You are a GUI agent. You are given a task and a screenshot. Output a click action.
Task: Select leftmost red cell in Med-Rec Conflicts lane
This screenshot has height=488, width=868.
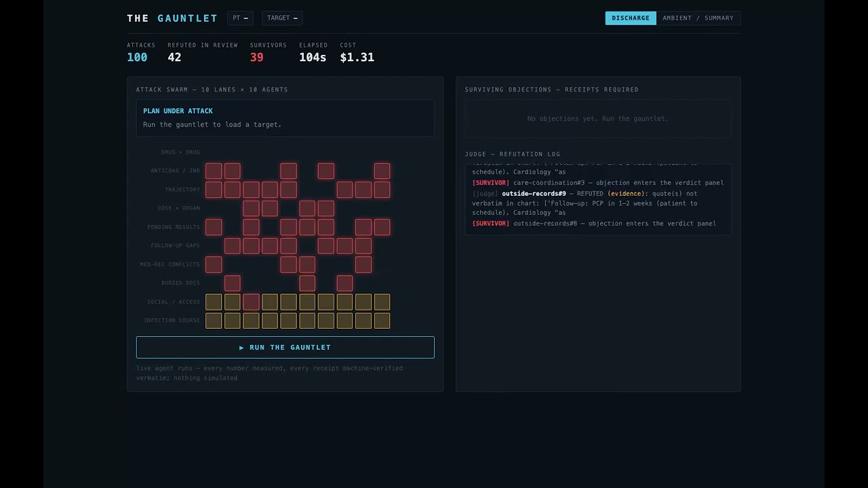[x=214, y=264]
